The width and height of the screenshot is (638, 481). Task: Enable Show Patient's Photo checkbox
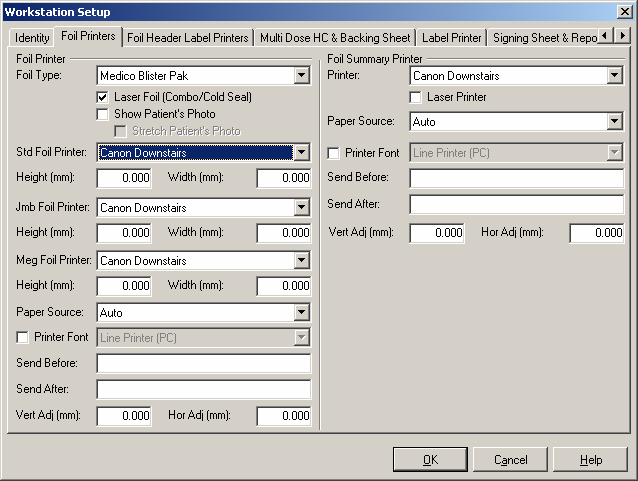pos(103,114)
